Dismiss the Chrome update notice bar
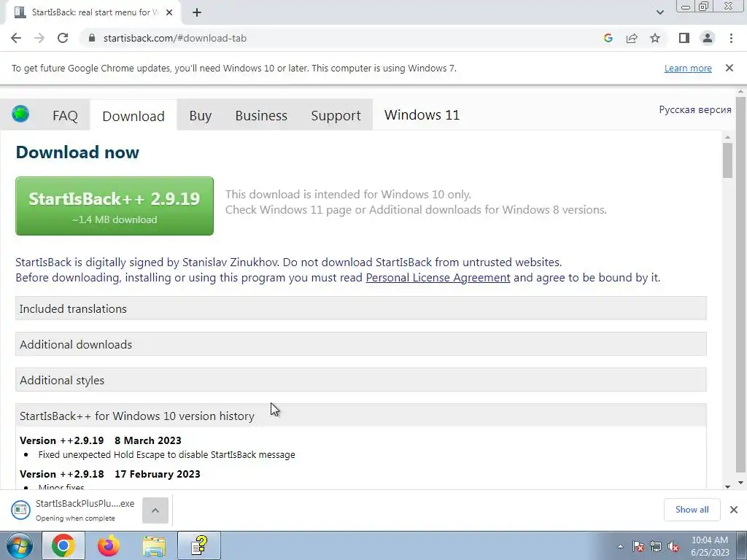The height and width of the screenshot is (560, 747). pyautogui.click(x=729, y=68)
